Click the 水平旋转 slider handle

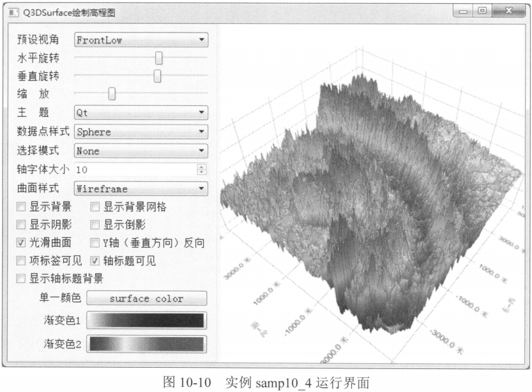(x=159, y=58)
